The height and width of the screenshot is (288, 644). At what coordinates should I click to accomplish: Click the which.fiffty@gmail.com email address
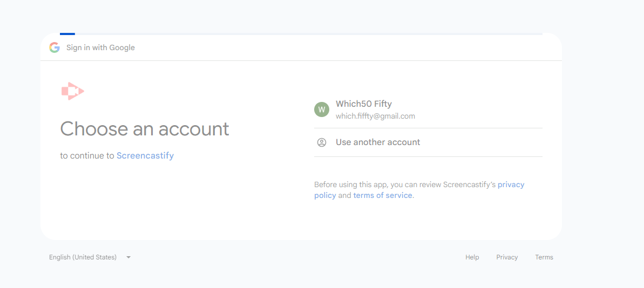[x=375, y=116]
